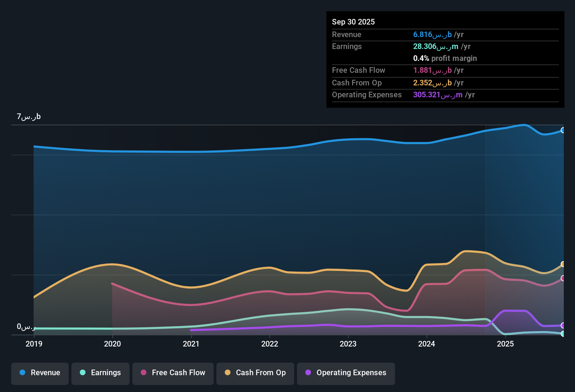Expand the Cash From Op legend entry
This screenshot has height=392, width=575.
tap(255, 373)
